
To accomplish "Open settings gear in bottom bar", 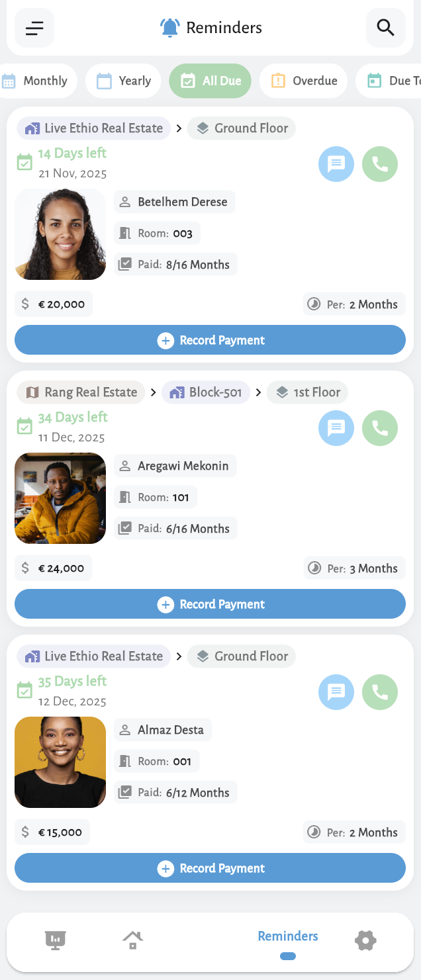I will (x=365, y=939).
